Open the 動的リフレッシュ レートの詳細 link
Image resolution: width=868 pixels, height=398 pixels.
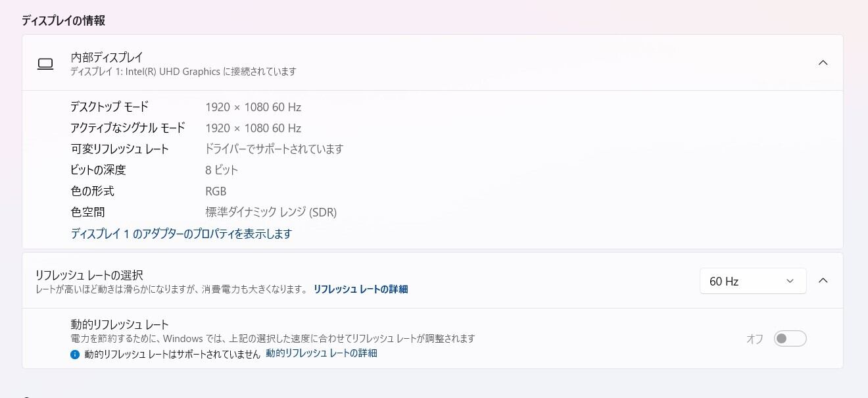click(321, 353)
